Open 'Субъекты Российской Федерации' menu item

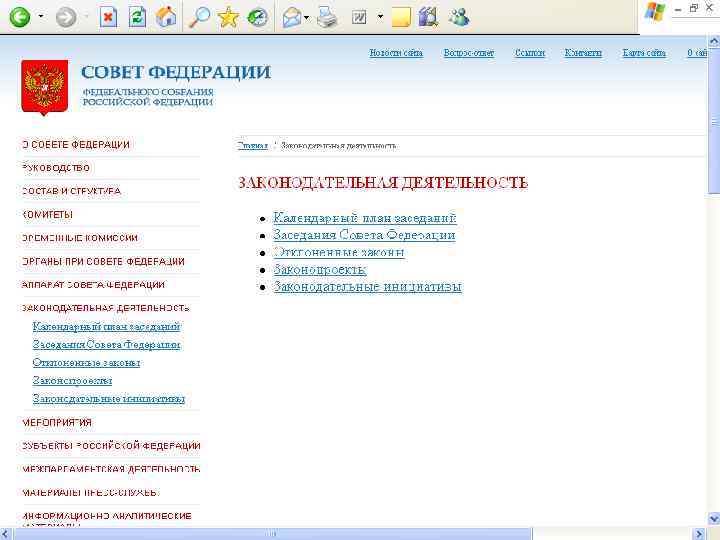[111, 446]
